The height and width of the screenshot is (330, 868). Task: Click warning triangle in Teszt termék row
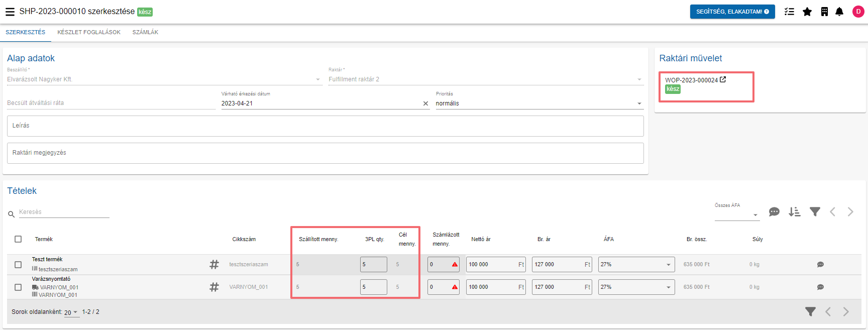[x=455, y=264]
